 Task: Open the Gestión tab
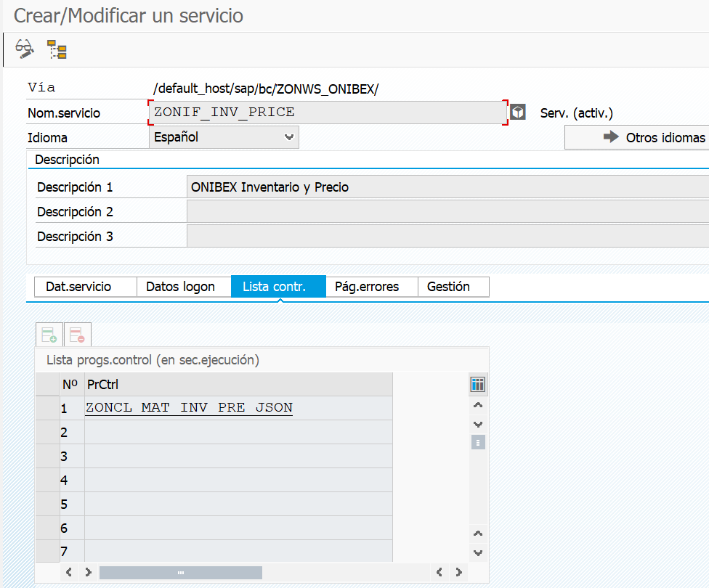[448, 287]
